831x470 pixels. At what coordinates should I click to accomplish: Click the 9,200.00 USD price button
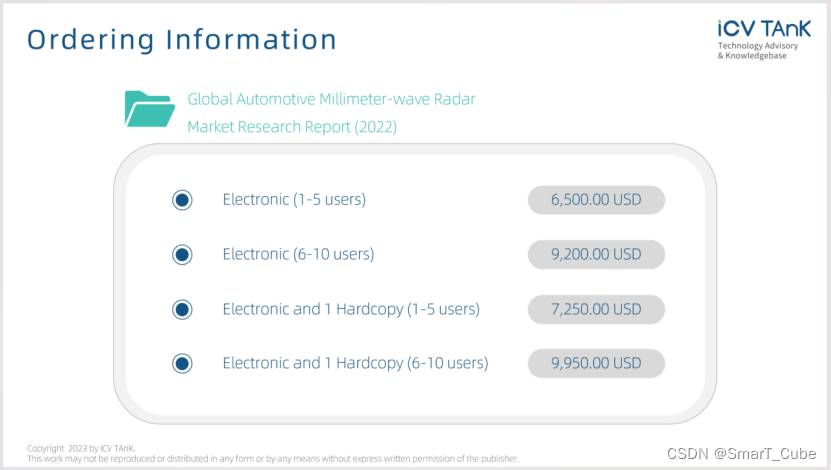coord(596,254)
